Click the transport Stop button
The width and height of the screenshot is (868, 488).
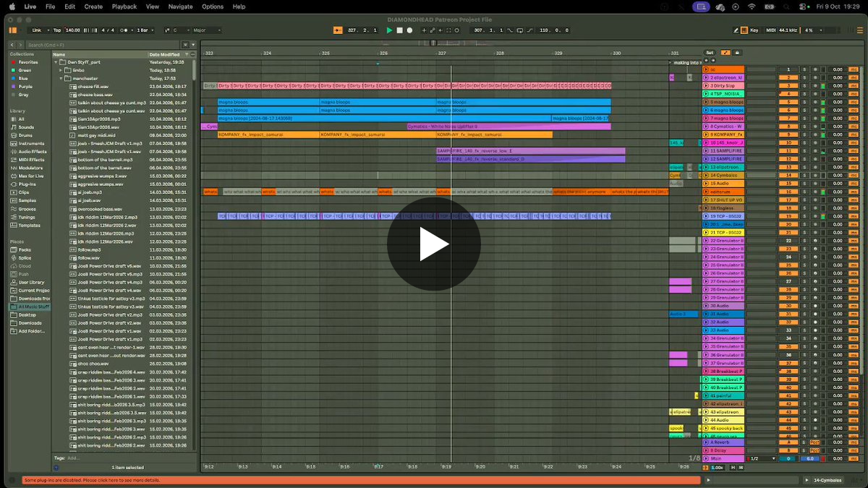pyautogui.click(x=399, y=30)
